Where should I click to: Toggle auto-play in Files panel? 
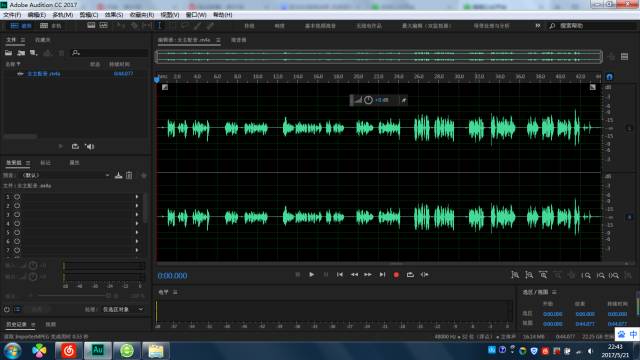click(90, 146)
